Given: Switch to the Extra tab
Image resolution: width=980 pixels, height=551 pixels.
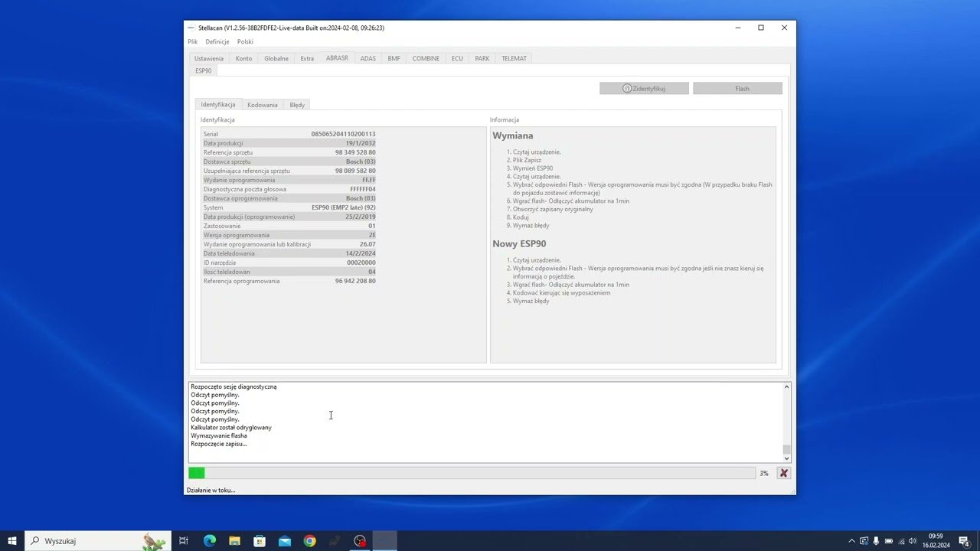Looking at the screenshot, I should (307, 58).
